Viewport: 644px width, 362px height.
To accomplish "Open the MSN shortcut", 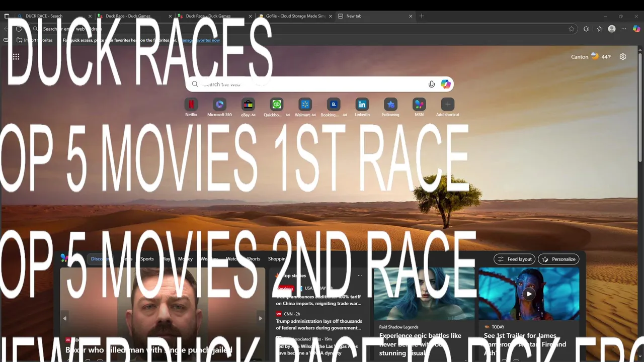I will tap(419, 107).
